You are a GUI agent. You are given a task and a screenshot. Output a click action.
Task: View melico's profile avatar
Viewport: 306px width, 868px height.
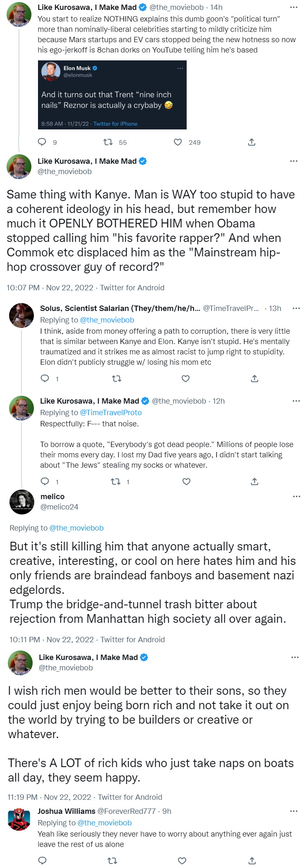pos(21,502)
